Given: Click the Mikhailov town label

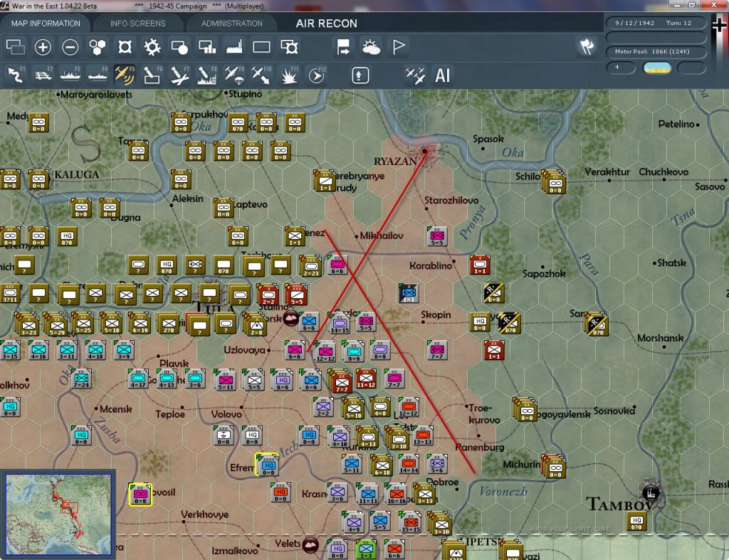Looking at the screenshot, I should 382,236.
